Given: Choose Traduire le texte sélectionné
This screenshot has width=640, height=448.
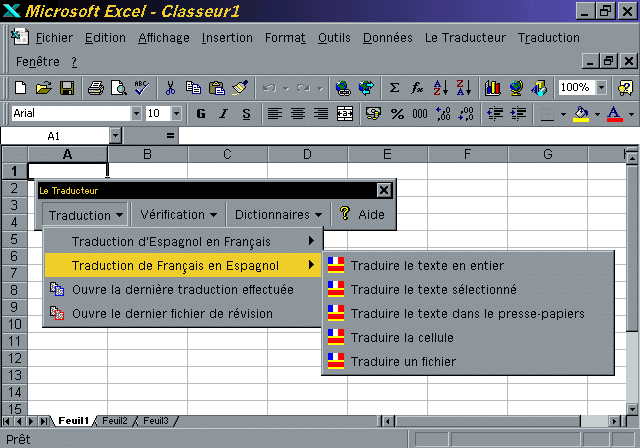Looking at the screenshot, I should [x=468, y=289].
